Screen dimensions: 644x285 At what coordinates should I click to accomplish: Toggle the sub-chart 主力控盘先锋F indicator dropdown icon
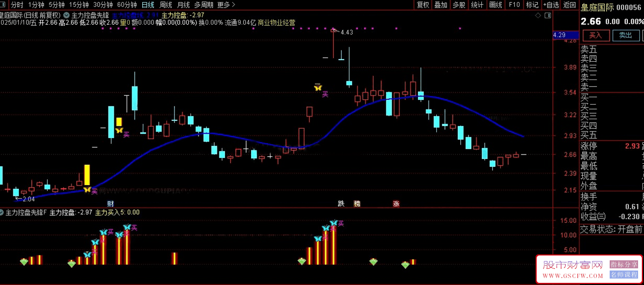[x=2, y=213]
